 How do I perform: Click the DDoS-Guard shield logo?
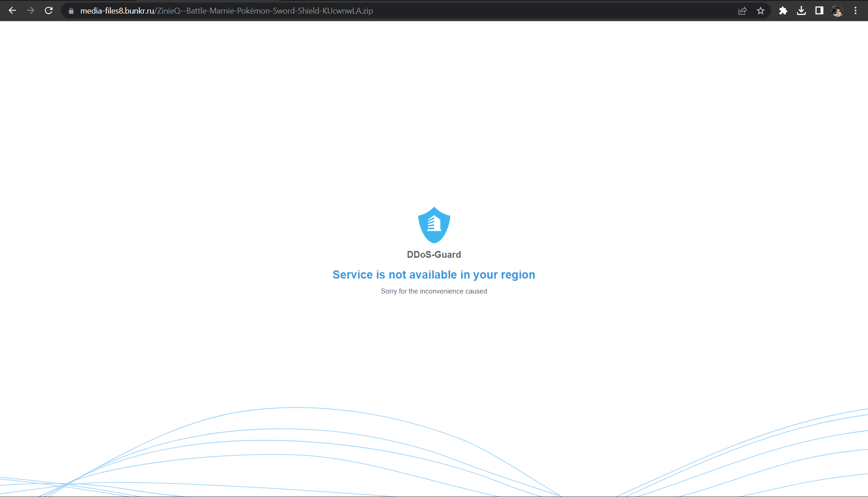click(434, 225)
